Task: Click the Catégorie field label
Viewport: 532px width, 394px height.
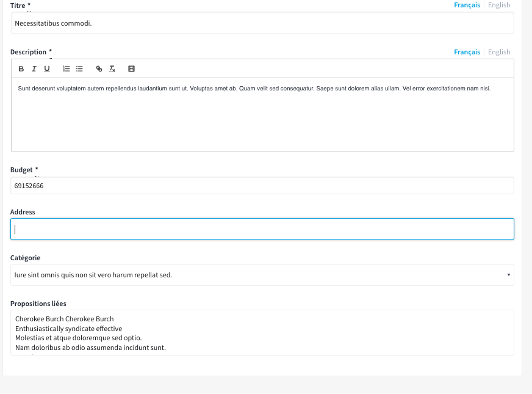Action: (26, 258)
